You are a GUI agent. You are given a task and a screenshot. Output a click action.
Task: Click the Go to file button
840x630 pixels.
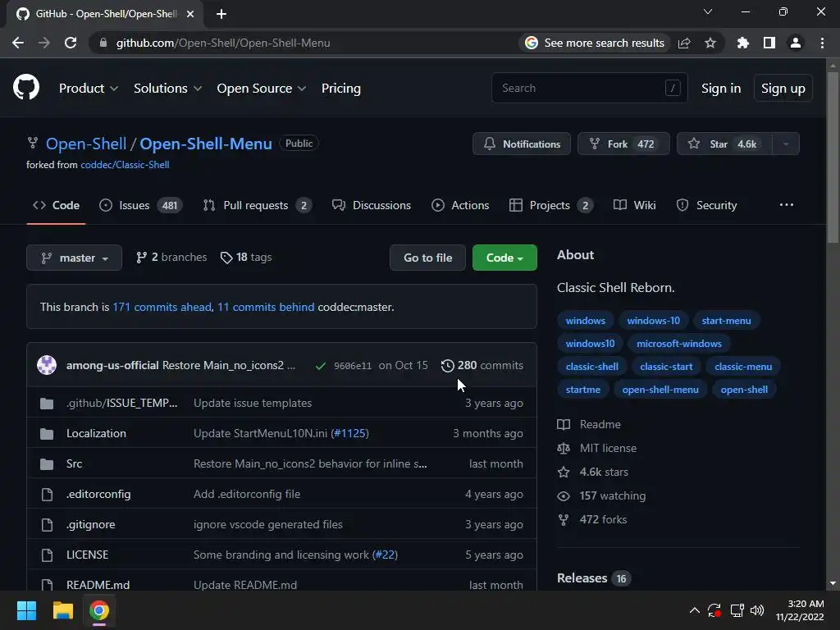(427, 258)
